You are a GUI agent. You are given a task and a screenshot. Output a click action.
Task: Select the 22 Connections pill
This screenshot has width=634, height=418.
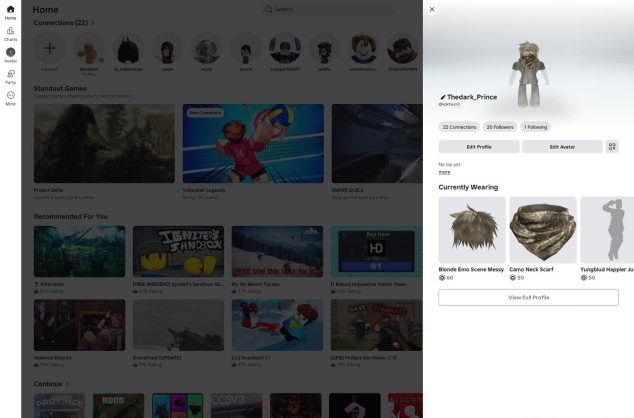tap(459, 127)
